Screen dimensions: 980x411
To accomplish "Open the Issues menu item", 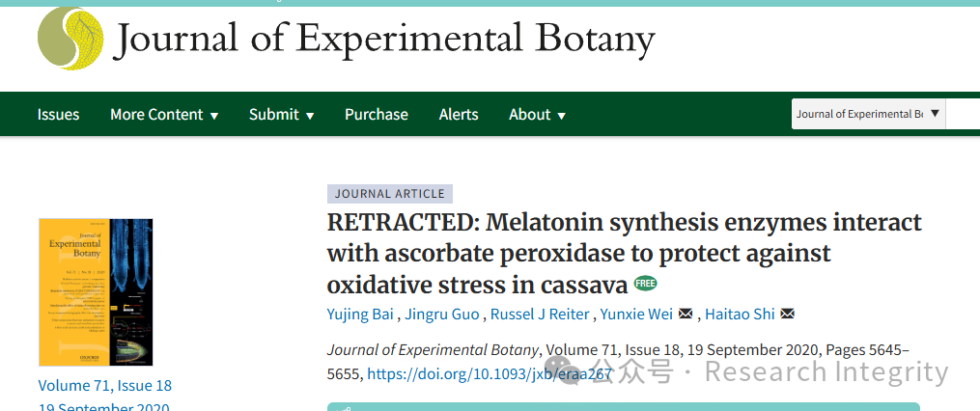I will [x=58, y=114].
